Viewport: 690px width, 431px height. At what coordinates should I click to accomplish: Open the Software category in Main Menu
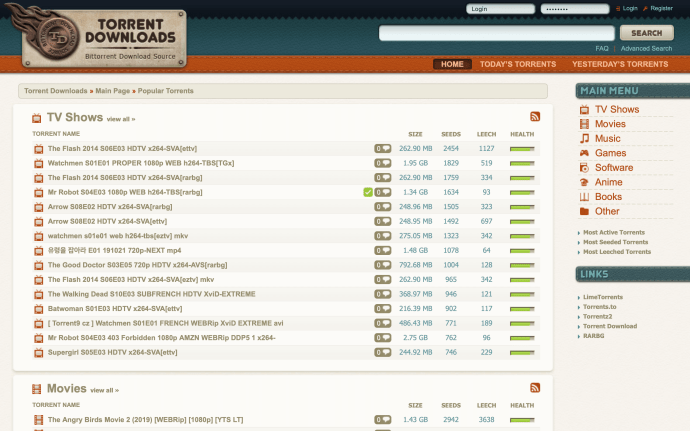point(613,168)
